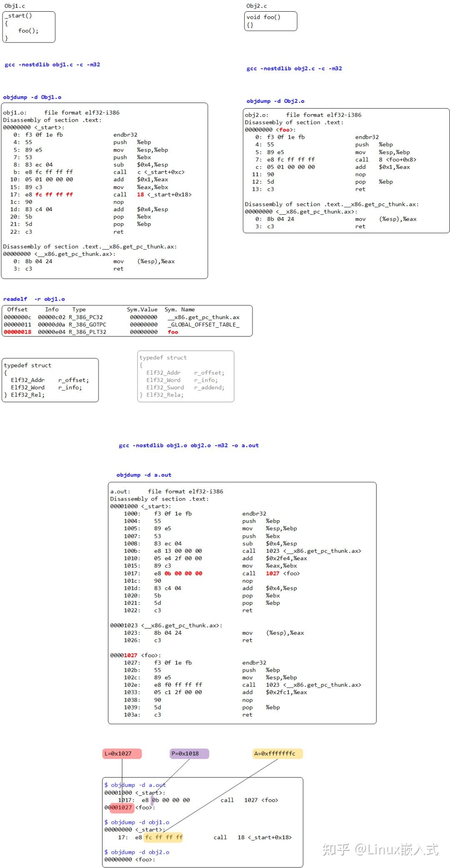Viewport: 450px width, 868px height.
Task: Click the red 'foo' symbol name in readelf table
Action: click(x=173, y=332)
